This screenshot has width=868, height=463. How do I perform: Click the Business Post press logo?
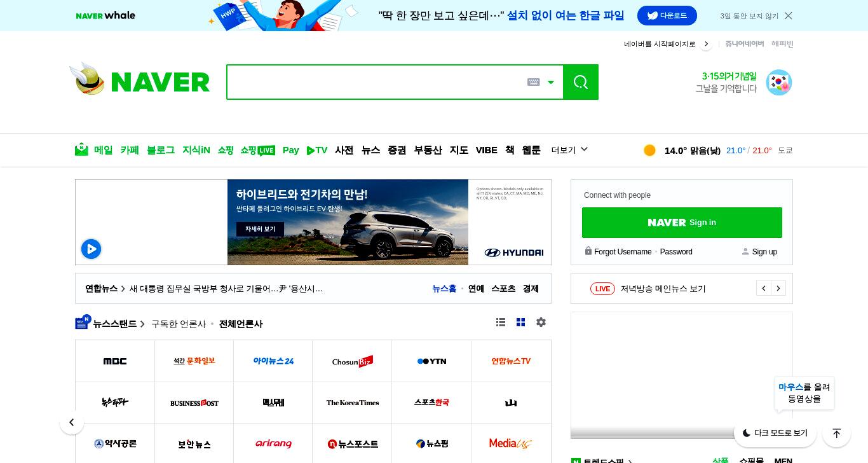pyautogui.click(x=194, y=403)
